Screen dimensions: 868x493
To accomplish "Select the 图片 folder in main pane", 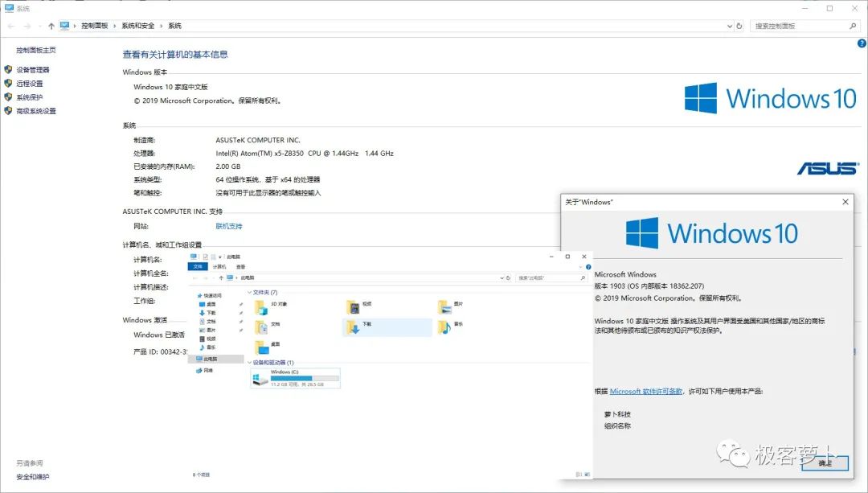I will (451, 307).
